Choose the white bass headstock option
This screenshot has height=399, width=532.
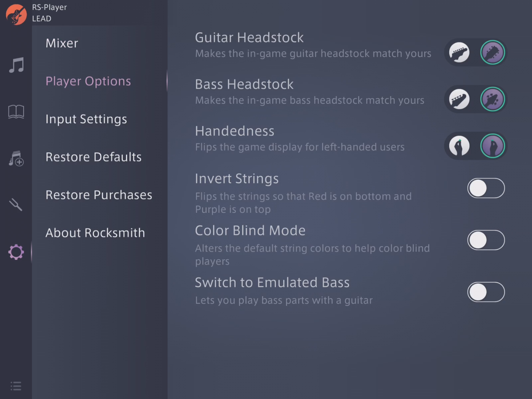(459, 99)
